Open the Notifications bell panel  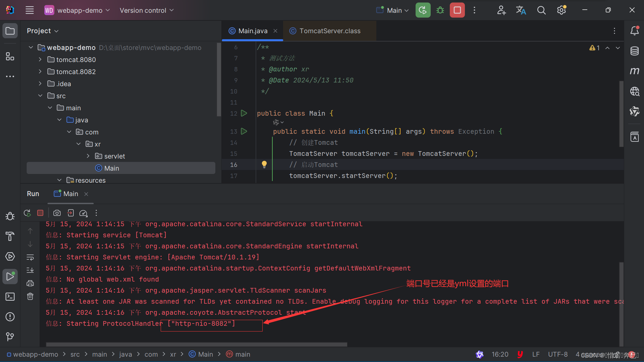point(634,31)
